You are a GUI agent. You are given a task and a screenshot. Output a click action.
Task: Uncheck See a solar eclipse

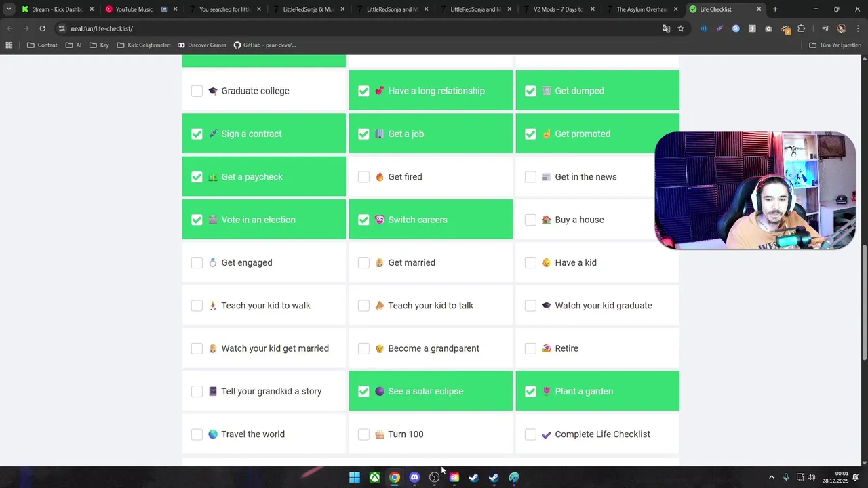coord(363,391)
